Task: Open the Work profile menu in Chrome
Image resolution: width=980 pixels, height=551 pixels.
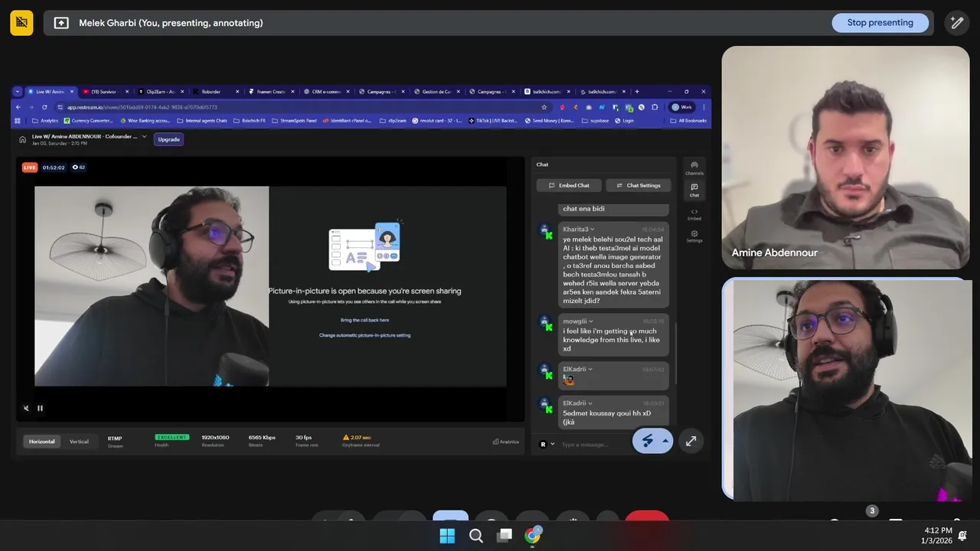Action: (x=682, y=107)
